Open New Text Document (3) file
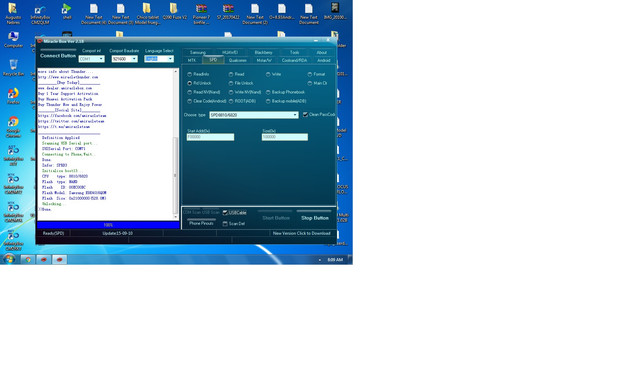This screenshot has width=640, height=384. 120,13
